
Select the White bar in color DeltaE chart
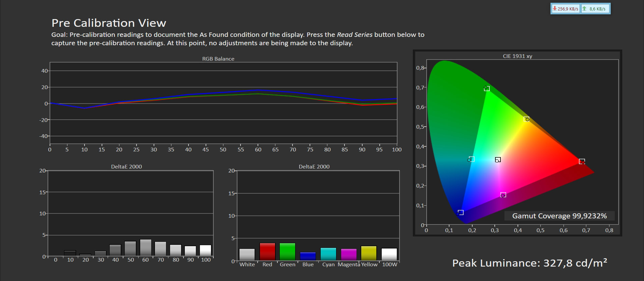pos(247,255)
